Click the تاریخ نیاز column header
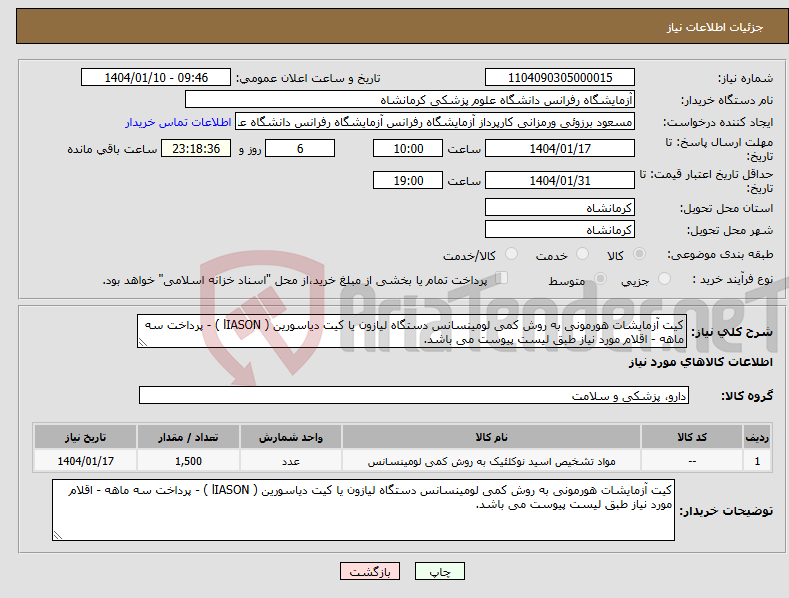The width and height of the screenshot is (789, 598). coord(85,437)
